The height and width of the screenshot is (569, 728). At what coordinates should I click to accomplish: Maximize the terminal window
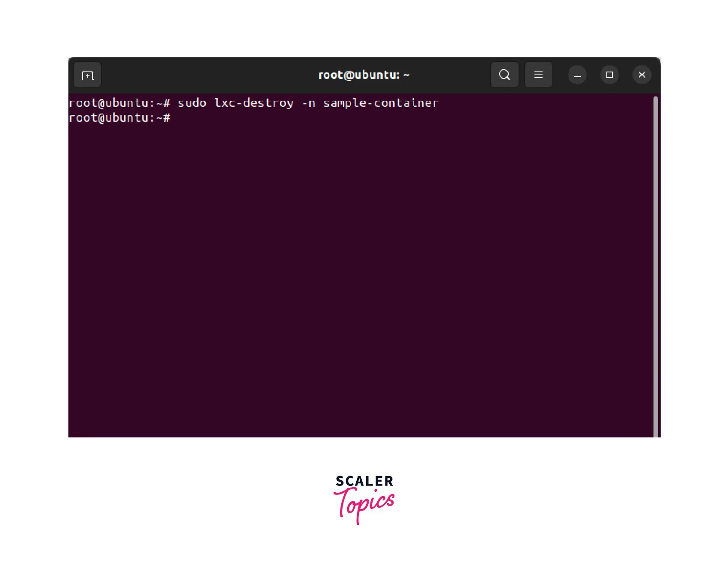click(x=609, y=75)
